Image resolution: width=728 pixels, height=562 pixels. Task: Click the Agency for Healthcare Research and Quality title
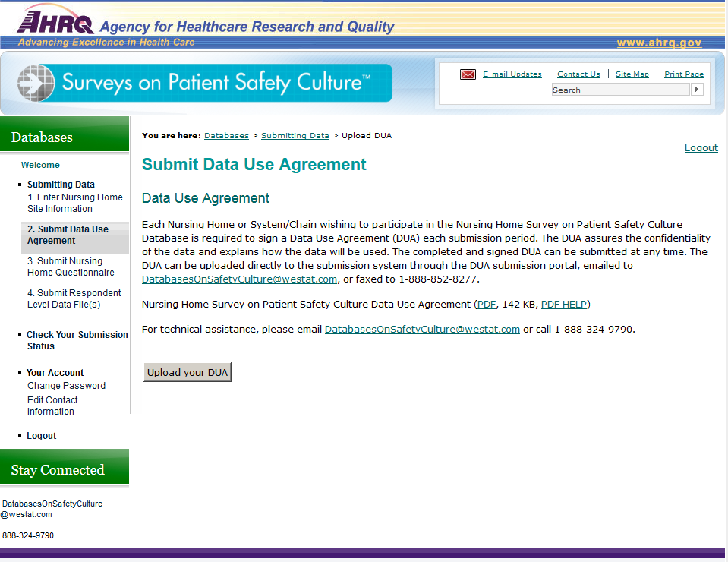tap(247, 27)
